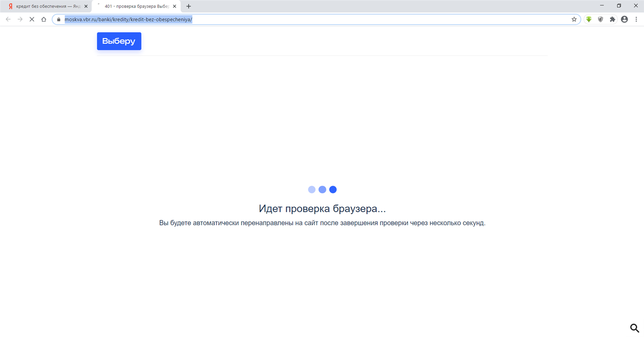Click the shield extension icon

tap(600, 19)
